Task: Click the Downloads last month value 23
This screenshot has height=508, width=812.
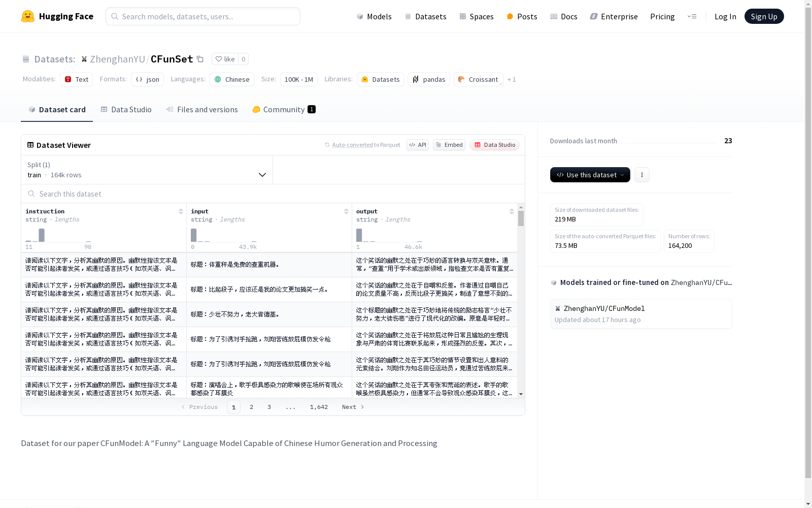Action: pyautogui.click(x=728, y=141)
